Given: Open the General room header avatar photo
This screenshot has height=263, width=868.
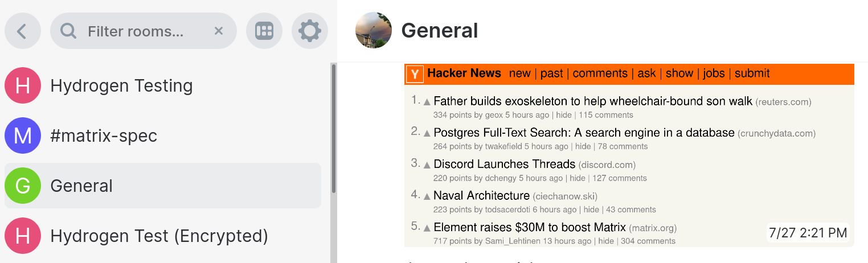Looking at the screenshot, I should (374, 30).
